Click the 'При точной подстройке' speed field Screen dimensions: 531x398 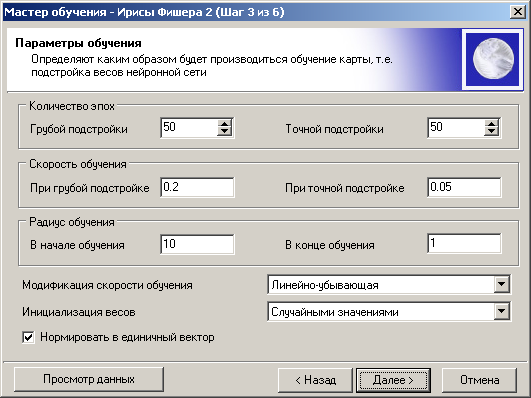tap(464, 187)
